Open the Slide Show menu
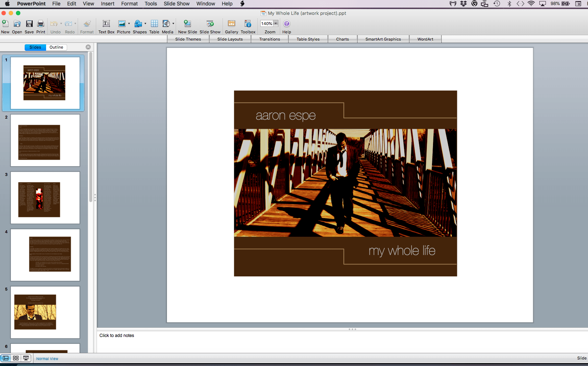The image size is (588, 366). [176, 4]
